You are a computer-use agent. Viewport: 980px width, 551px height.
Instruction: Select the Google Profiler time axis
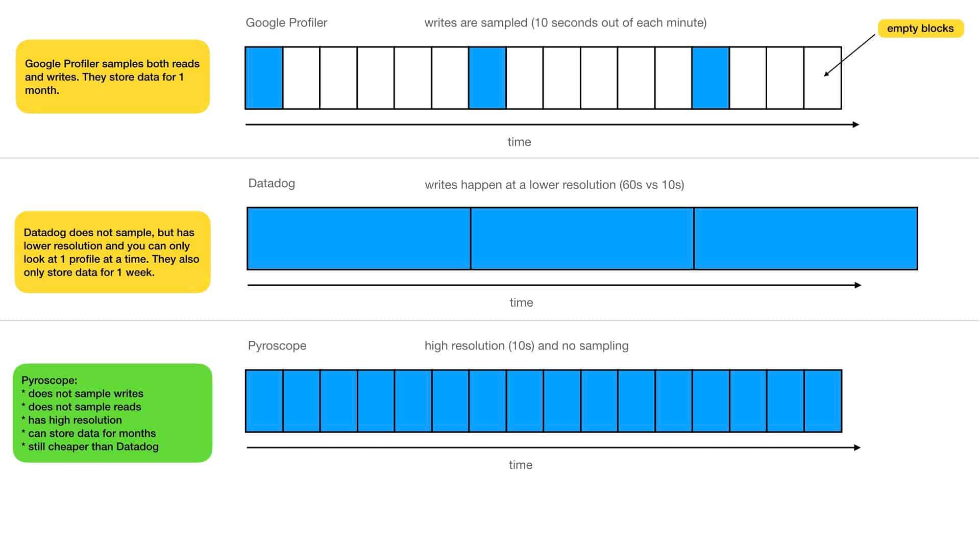coord(553,124)
